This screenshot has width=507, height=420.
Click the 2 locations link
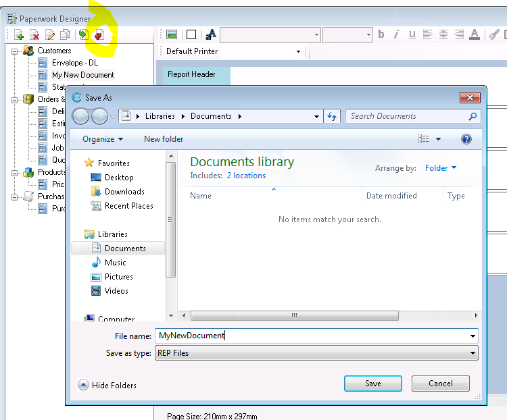coord(246,176)
